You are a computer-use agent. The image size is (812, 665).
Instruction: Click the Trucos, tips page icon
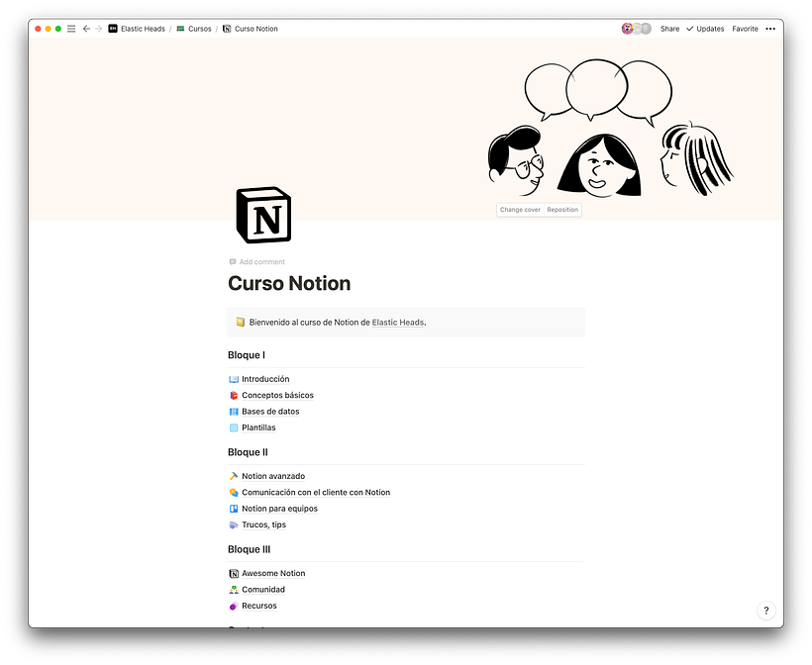[x=234, y=524]
